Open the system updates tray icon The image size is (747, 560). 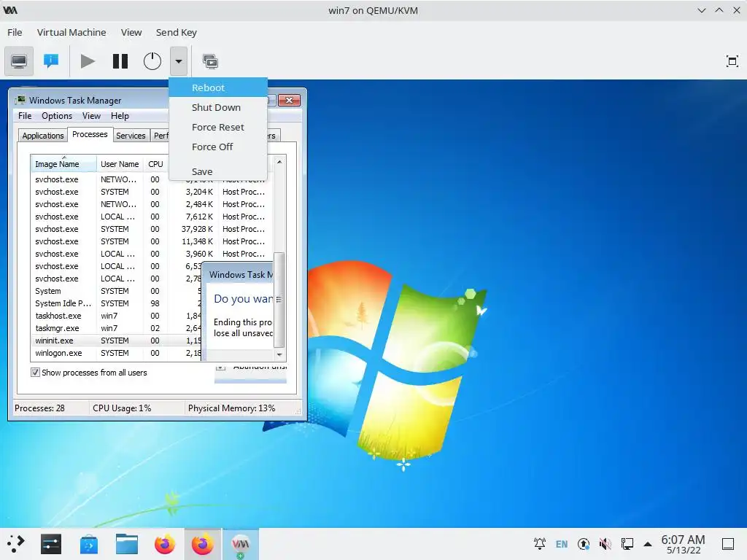[x=584, y=544]
